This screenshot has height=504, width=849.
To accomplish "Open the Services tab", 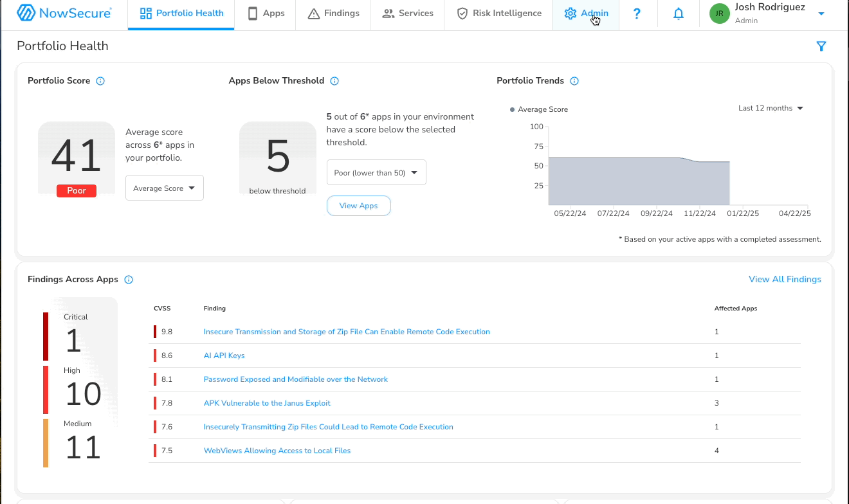I will tap(407, 14).
